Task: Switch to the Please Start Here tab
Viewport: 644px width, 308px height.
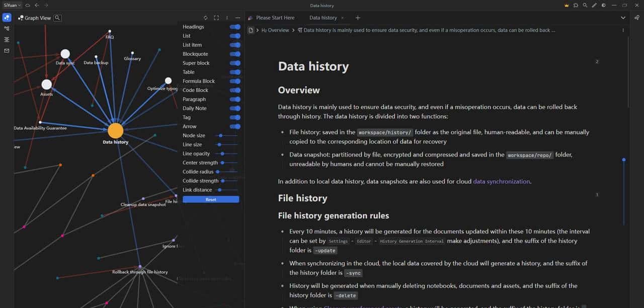Action: 275,18
